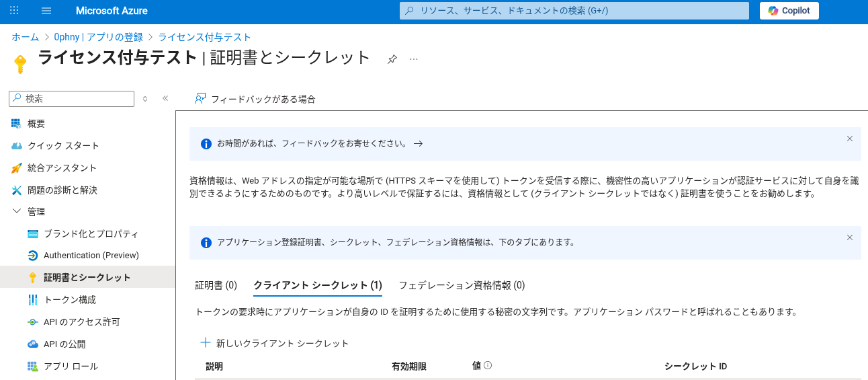Select 証明書とシークレット menu item

point(87,277)
